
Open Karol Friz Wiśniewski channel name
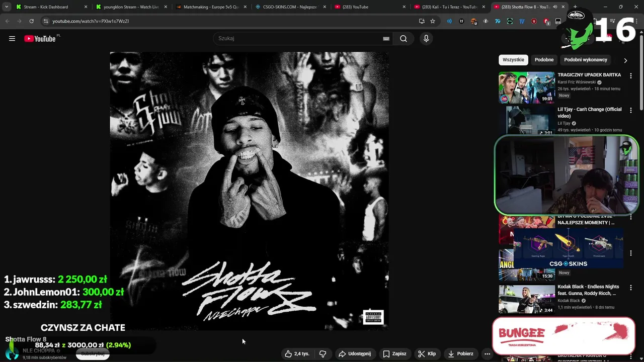pyautogui.click(x=576, y=82)
